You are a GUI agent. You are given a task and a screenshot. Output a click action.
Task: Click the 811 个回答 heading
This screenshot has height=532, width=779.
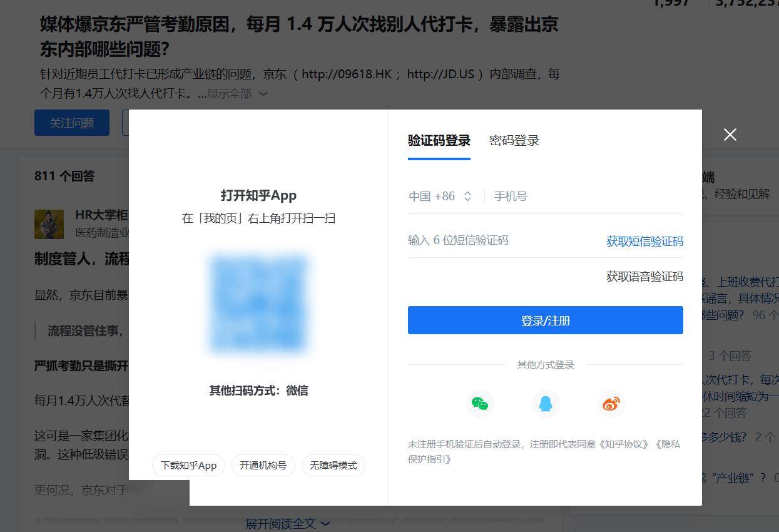point(64,176)
